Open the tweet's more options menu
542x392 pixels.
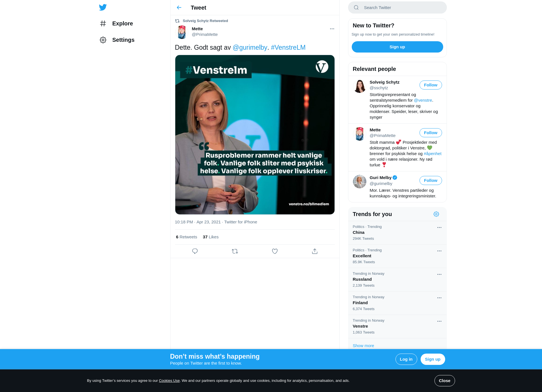(332, 29)
